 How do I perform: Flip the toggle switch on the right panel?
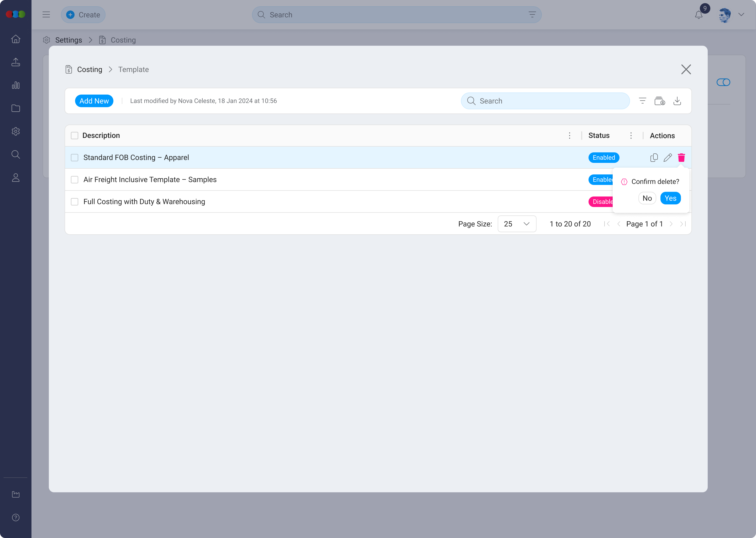pos(723,82)
